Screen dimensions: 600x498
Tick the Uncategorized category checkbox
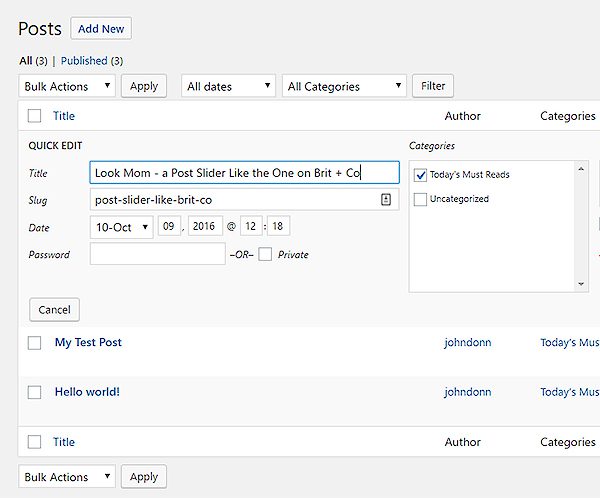[x=420, y=199]
